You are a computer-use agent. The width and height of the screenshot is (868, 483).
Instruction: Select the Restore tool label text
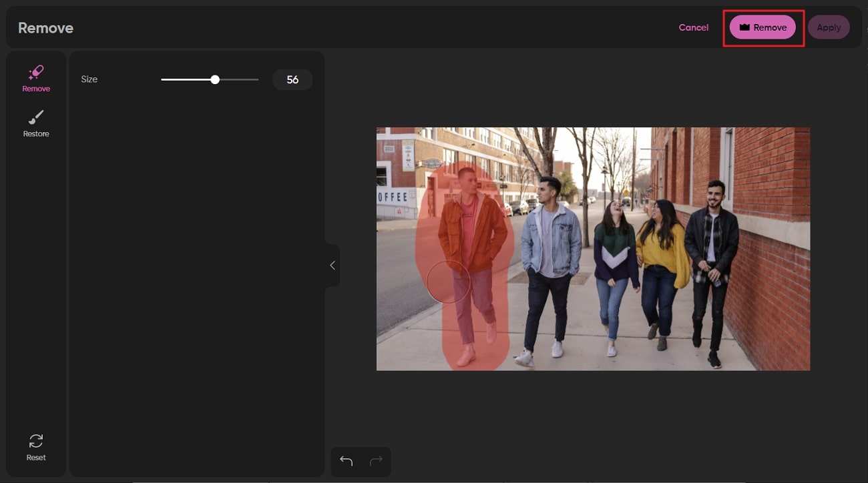(36, 133)
